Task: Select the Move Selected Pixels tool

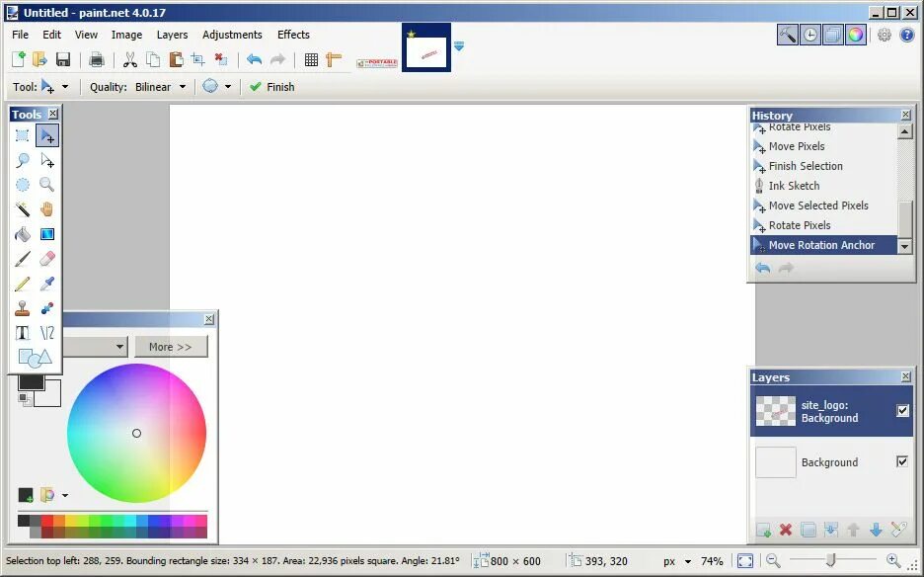Action: [47, 135]
